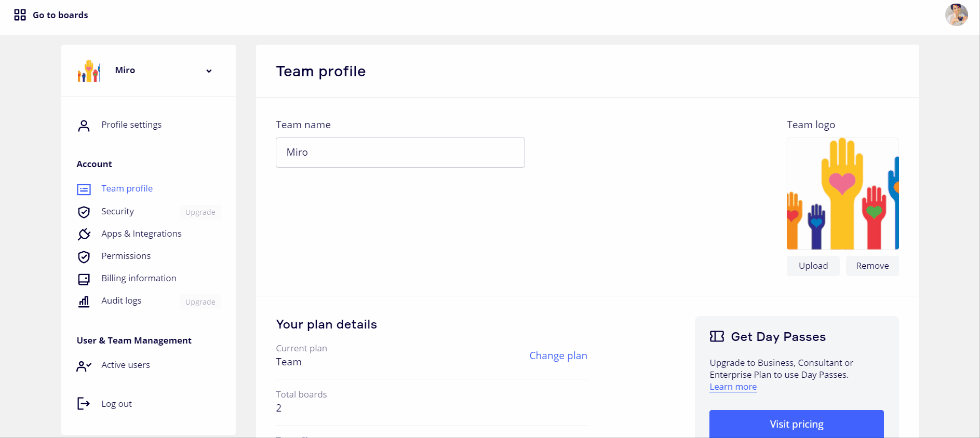Click the Apps & Integrations plug icon

coord(84,234)
